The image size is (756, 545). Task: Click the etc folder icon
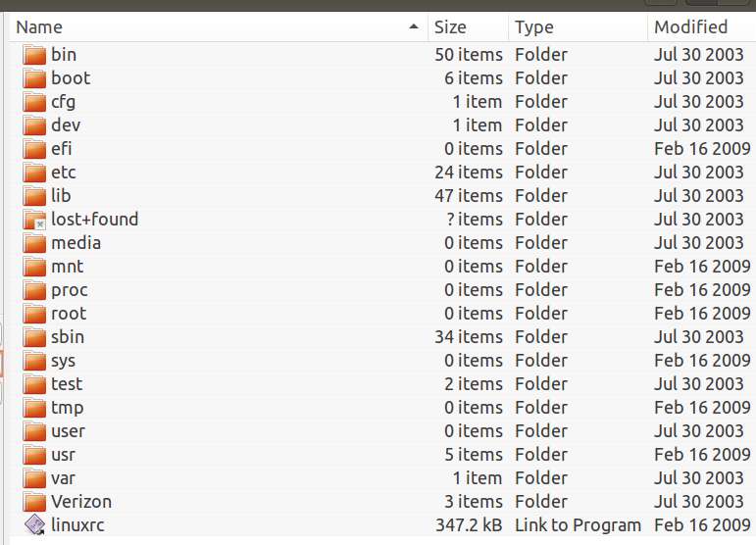click(x=34, y=173)
